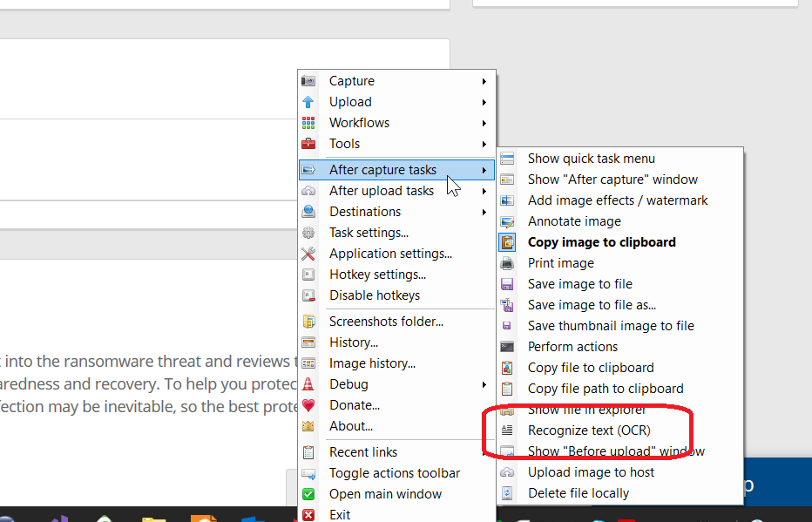
Task: Click the terminal icon beside Perform actions
Action: (x=507, y=347)
